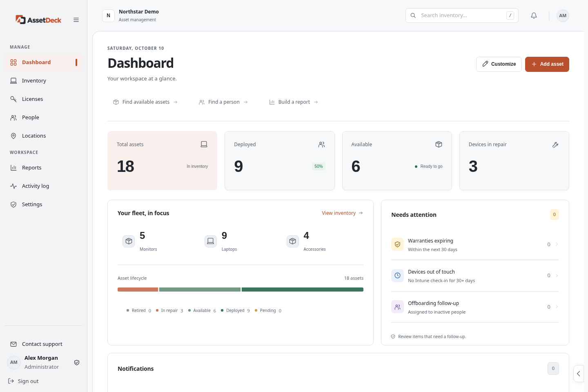The image size is (588, 392).
Task: Open the AM user avatar in header
Action: 563,16
